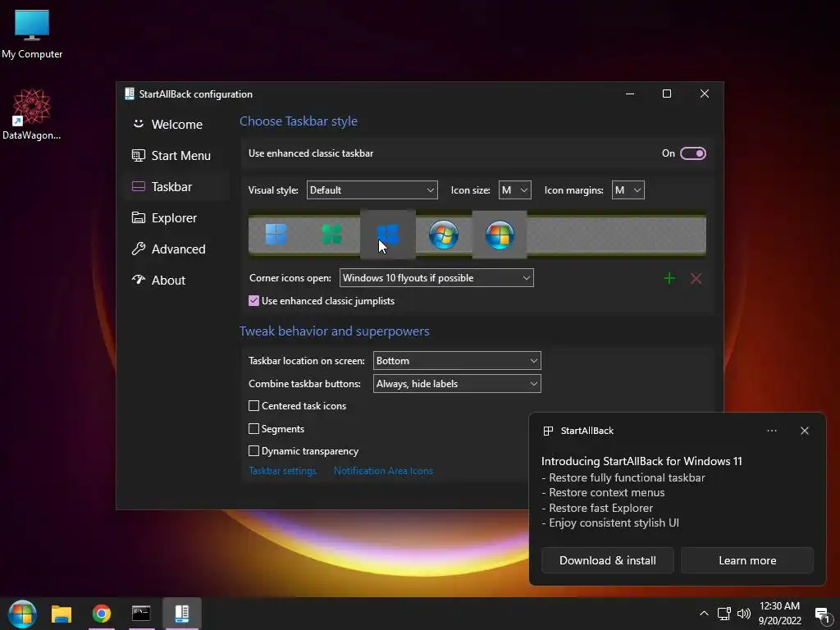Show hidden tray icons chevron
Viewport: 840px width, 630px height.
point(704,614)
